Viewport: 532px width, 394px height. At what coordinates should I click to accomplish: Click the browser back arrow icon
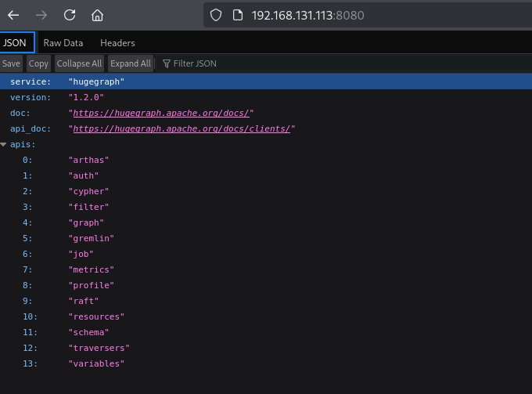(14, 15)
